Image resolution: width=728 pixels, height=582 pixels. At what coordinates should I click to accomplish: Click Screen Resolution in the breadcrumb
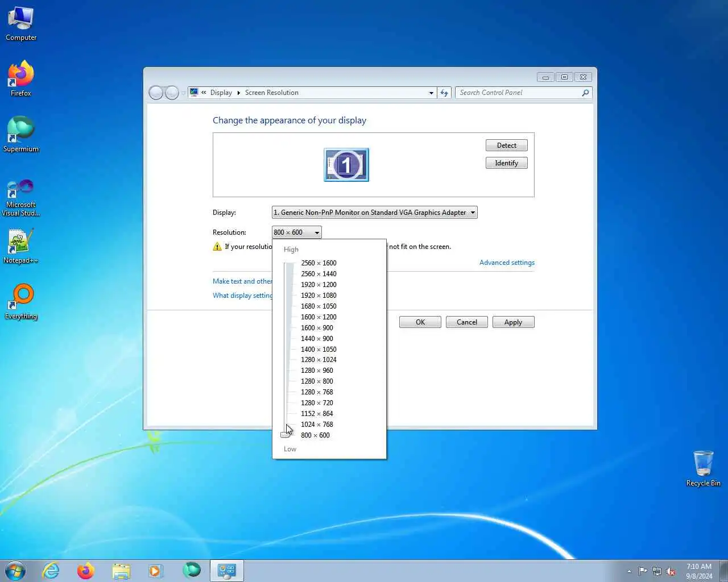(x=272, y=93)
